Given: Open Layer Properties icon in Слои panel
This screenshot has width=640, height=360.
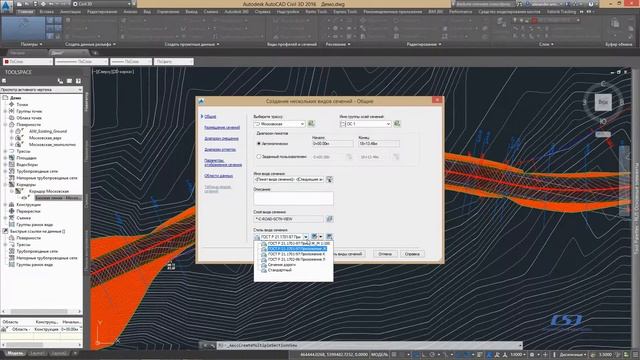Looking at the screenshot, I should click(501, 23).
